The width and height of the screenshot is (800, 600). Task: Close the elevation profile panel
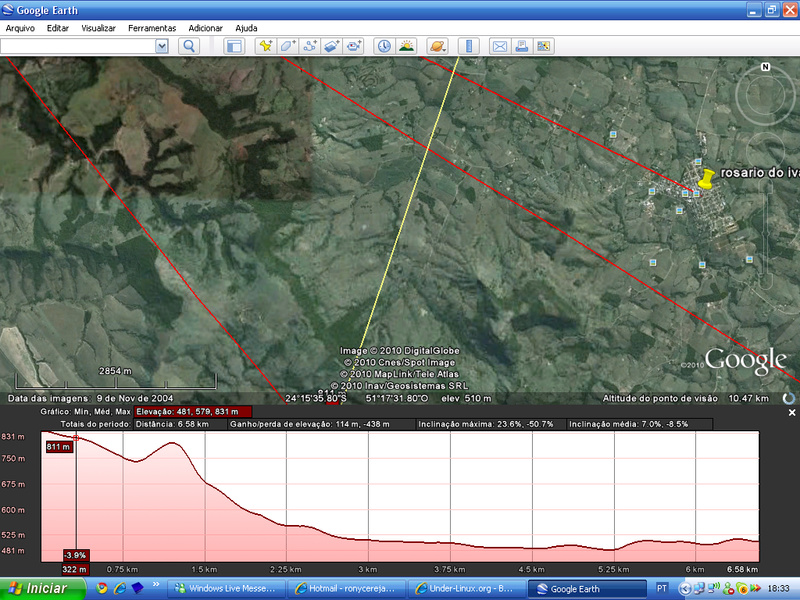[792, 412]
